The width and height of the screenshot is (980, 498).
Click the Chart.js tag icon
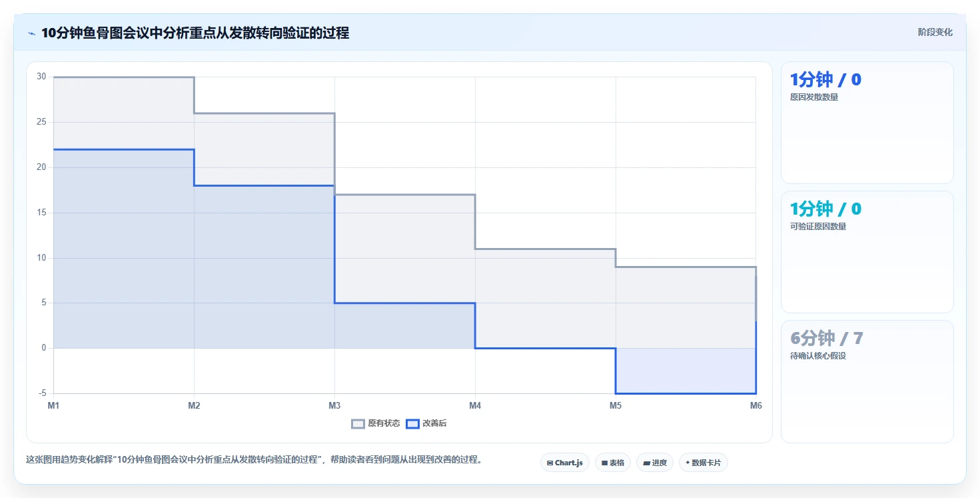pos(550,463)
